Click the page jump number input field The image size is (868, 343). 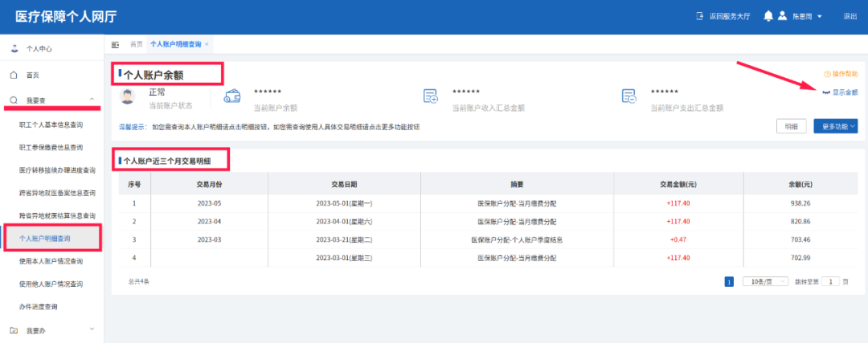830,282
